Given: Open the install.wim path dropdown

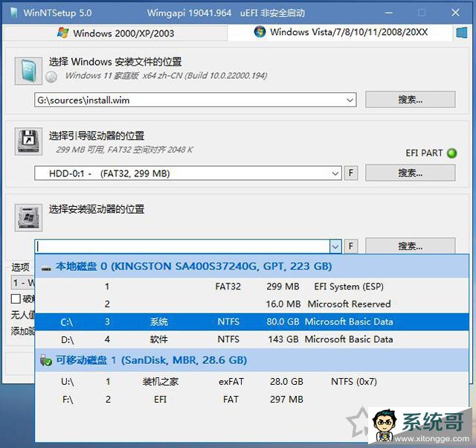Looking at the screenshot, I should point(350,100).
